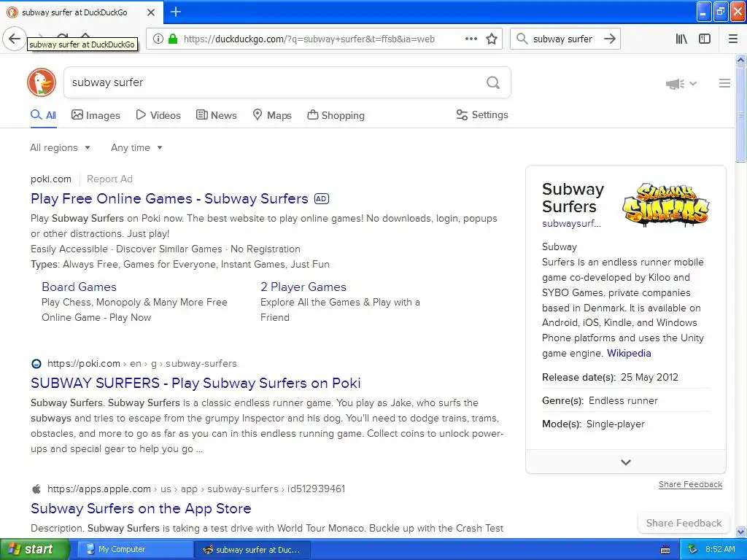
Task: Click the browser Back arrow button
Action: [15, 39]
